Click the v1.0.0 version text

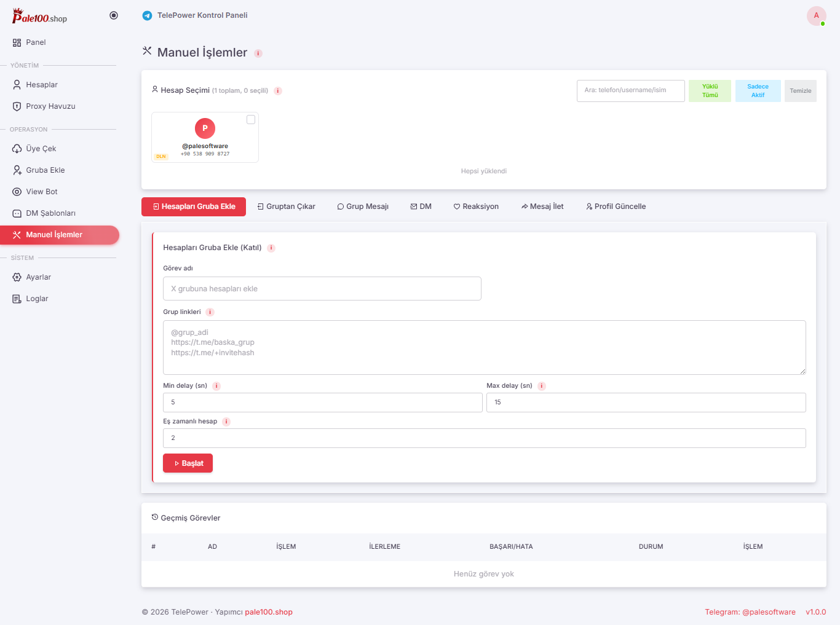pyautogui.click(x=816, y=612)
